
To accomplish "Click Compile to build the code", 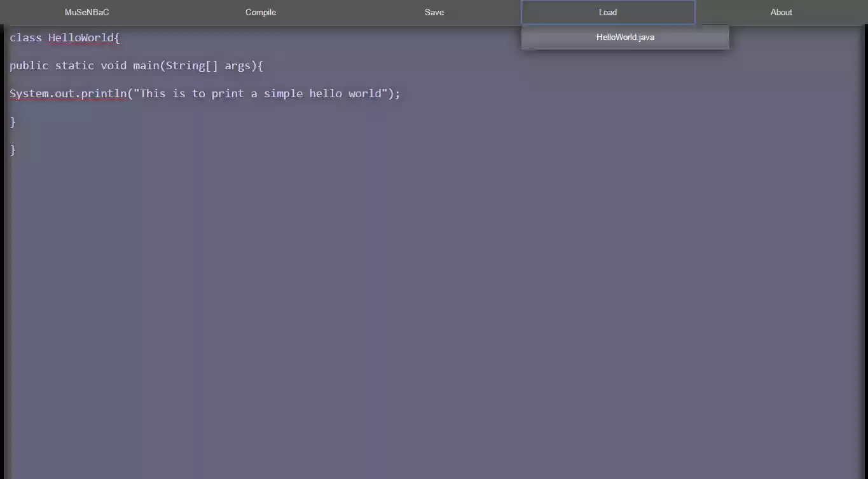I will (260, 12).
